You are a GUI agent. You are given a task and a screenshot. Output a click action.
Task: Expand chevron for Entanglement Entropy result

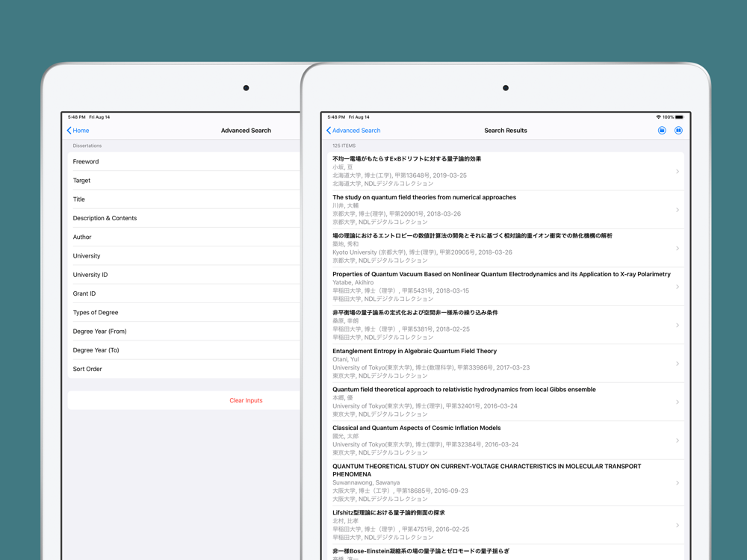pos(678,364)
